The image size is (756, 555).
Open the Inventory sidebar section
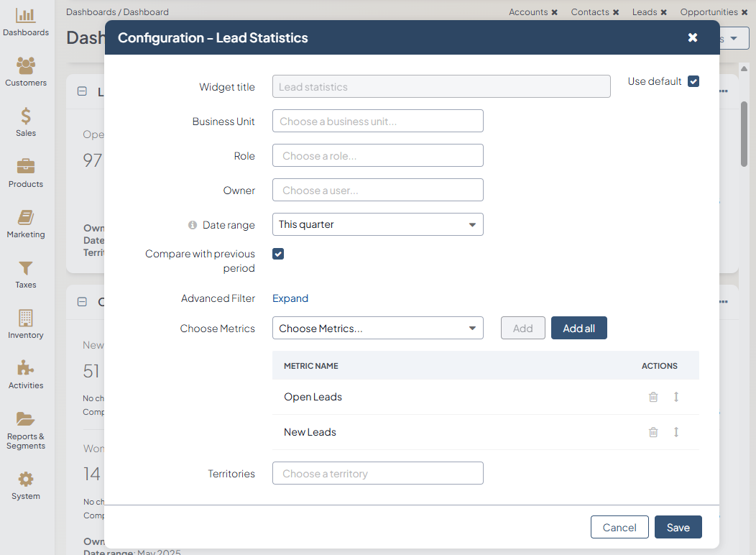pyautogui.click(x=26, y=325)
